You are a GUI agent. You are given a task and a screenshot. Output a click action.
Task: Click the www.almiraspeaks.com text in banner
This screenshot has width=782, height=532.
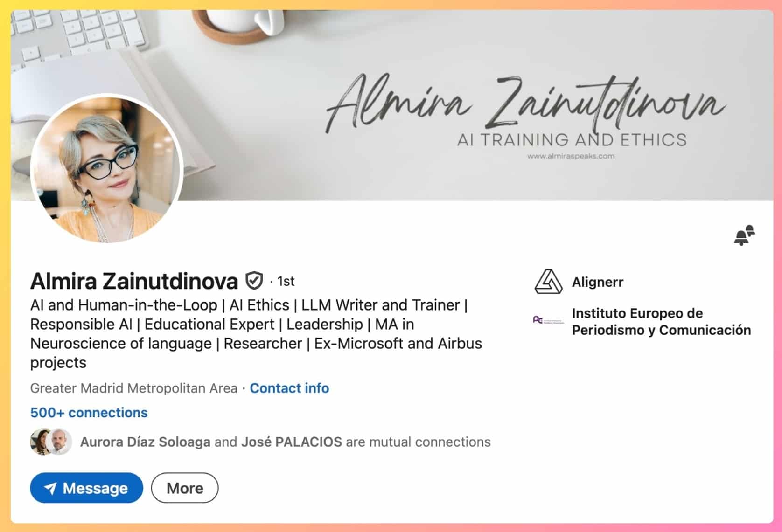tap(571, 156)
